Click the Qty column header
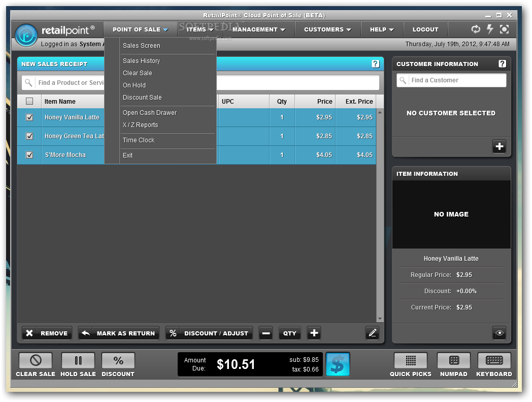This screenshot has width=532, height=402. [x=282, y=101]
